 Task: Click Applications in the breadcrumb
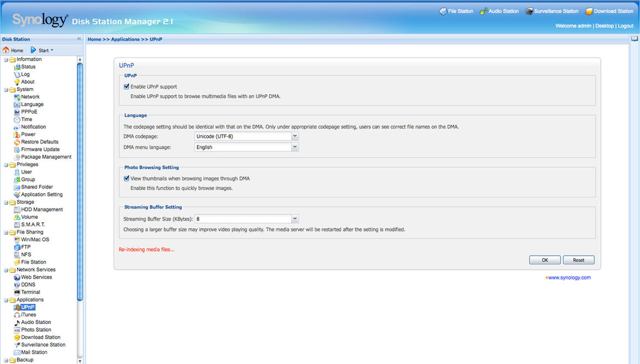point(125,39)
